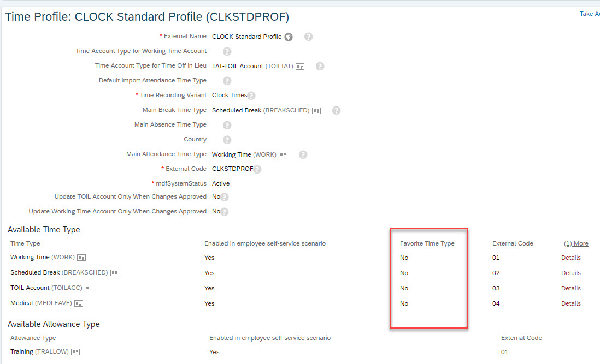This screenshot has width=600, height=364.
Task: Show help for Time Account Type for Time Off in Lieu
Action: point(320,66)
